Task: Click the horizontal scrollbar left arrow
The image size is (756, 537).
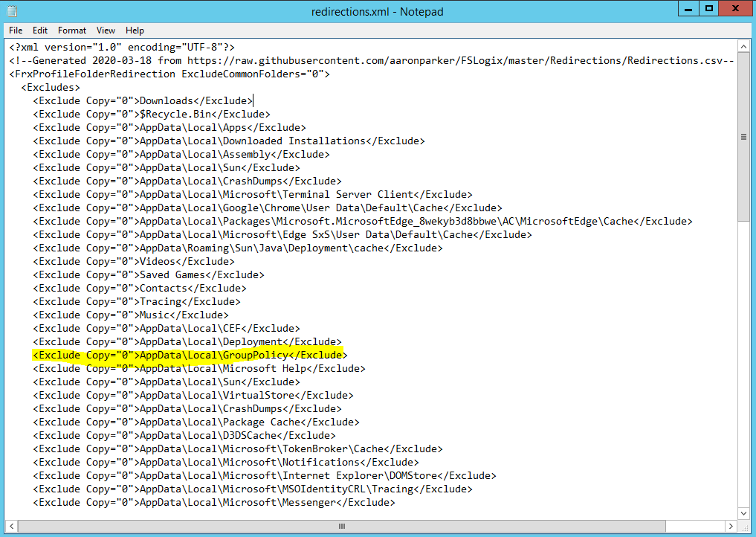Action: pos(12,526)
